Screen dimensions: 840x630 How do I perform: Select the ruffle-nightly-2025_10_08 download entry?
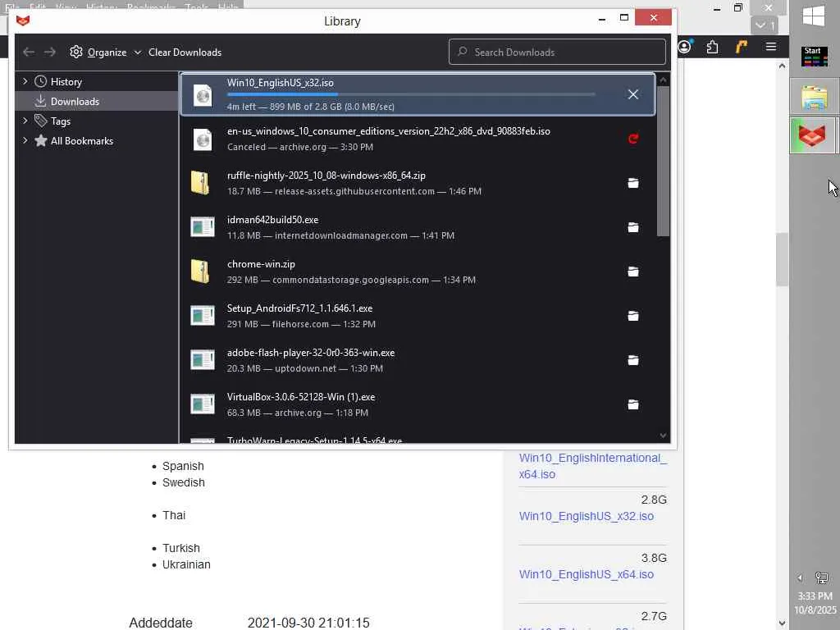click(418, 183)
